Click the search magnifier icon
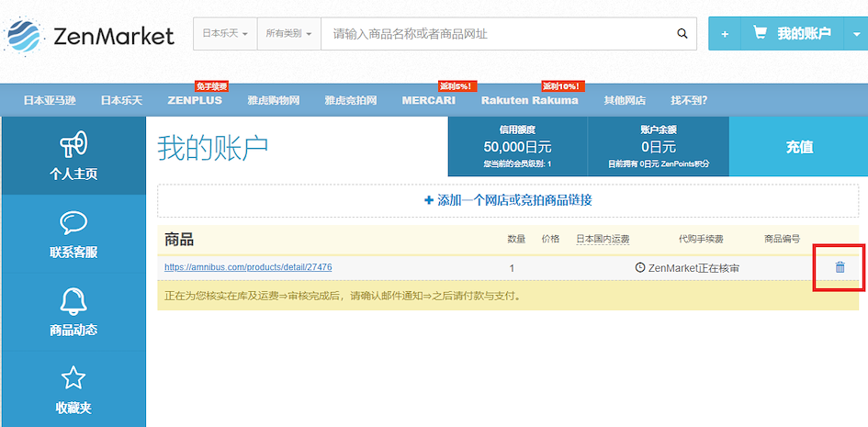Viewport: 868px width, 427px height. 682,34
